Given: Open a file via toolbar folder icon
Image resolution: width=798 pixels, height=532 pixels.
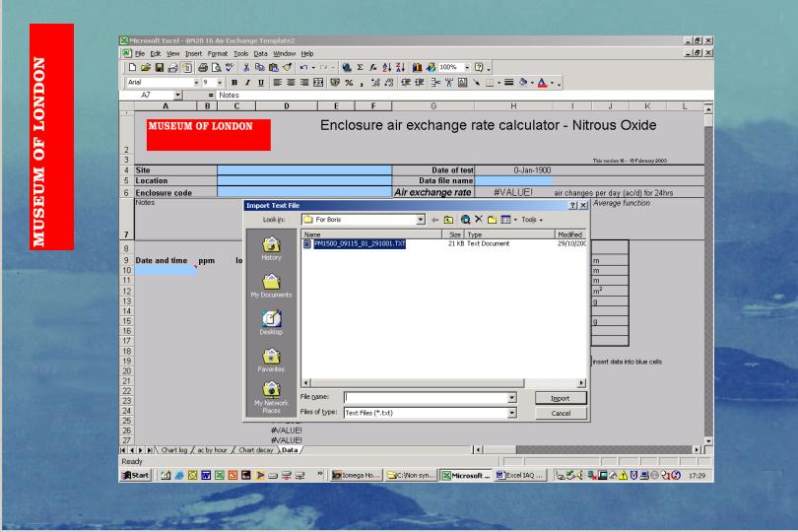Looking at the screenshot, I should point(146,67).
